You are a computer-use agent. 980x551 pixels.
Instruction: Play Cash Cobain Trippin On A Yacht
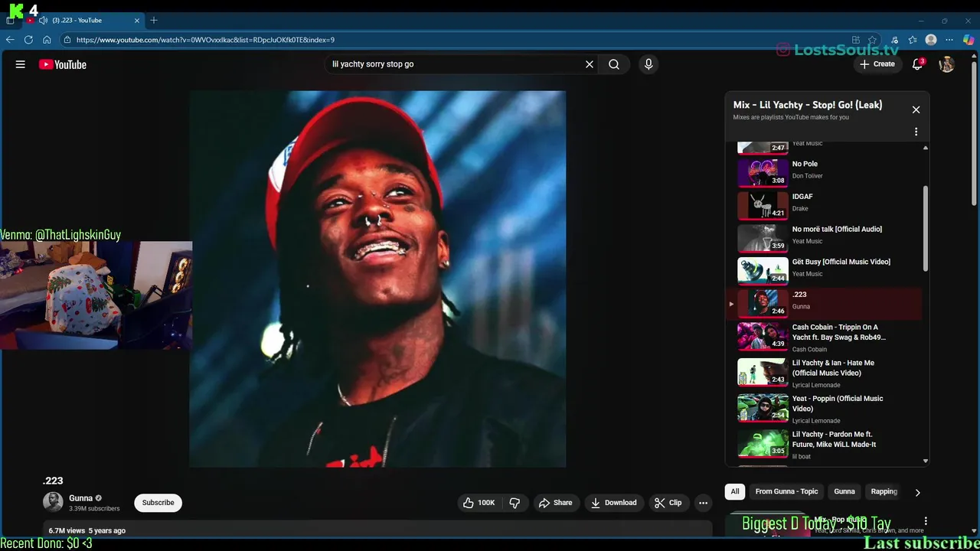tap(823, 337)
